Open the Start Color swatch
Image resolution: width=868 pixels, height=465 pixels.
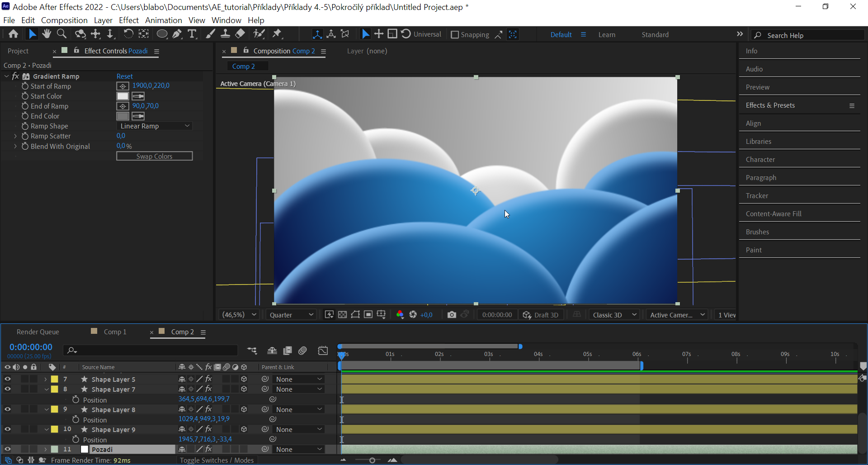pos(123,96)
